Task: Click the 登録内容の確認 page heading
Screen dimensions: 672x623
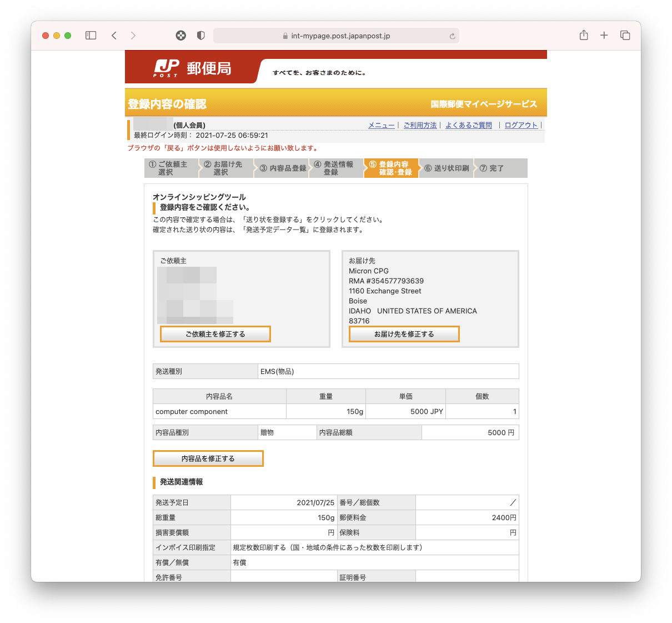Action: (x=167, y=104)
